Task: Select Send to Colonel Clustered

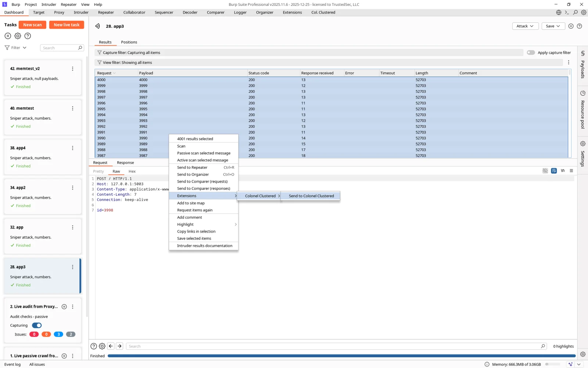Action: pyautogui.click(x=311, y=196)
